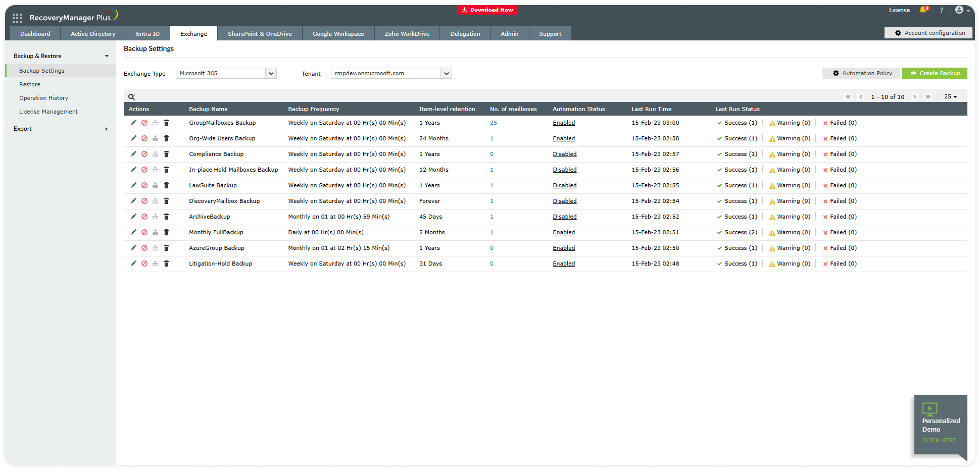Screen dimensions: 980x470
Task: Toggle the Enabled automation status for GroupMailboxes Backup
Action: [564, 123]
